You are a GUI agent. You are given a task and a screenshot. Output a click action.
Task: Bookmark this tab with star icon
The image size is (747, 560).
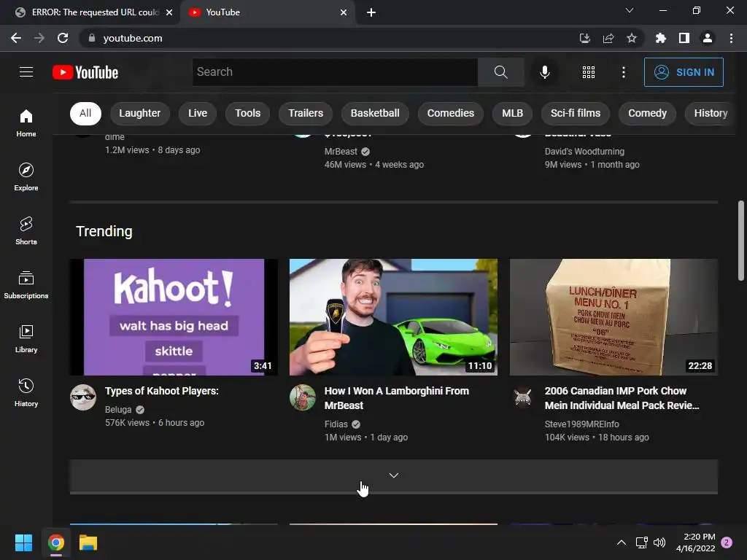tap(631, 38)
